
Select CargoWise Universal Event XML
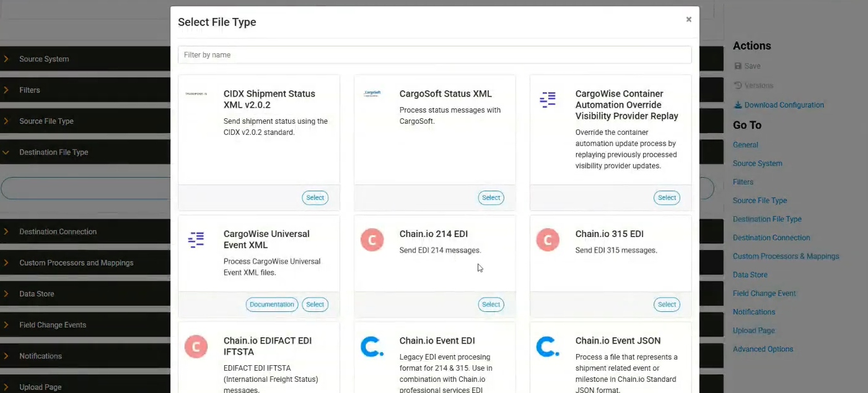pos(315,304)
